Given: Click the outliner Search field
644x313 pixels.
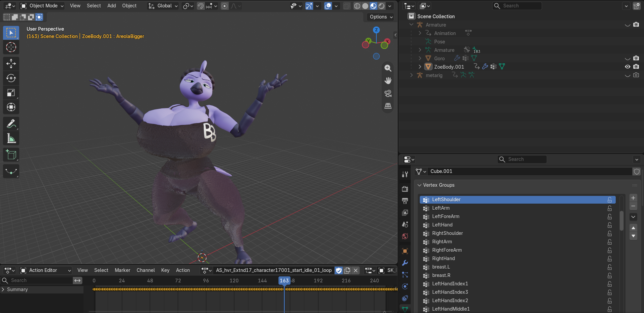Looking at the screenshot, I should point(517,6).
